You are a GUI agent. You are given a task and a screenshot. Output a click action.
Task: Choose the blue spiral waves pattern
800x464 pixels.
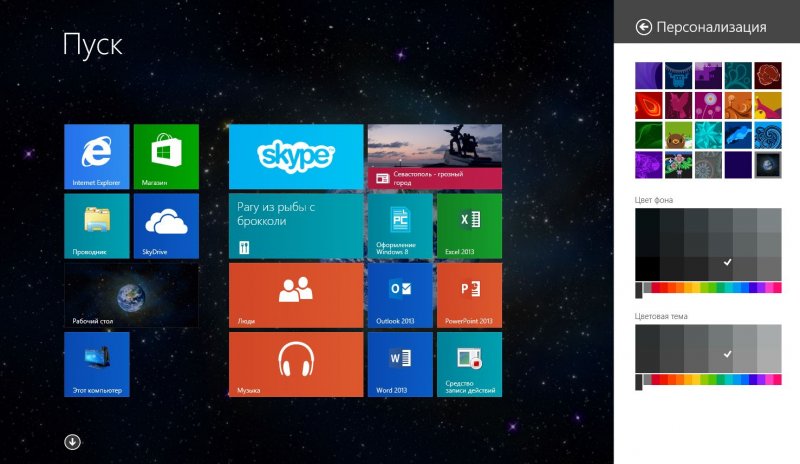click(x=768, y=135)
